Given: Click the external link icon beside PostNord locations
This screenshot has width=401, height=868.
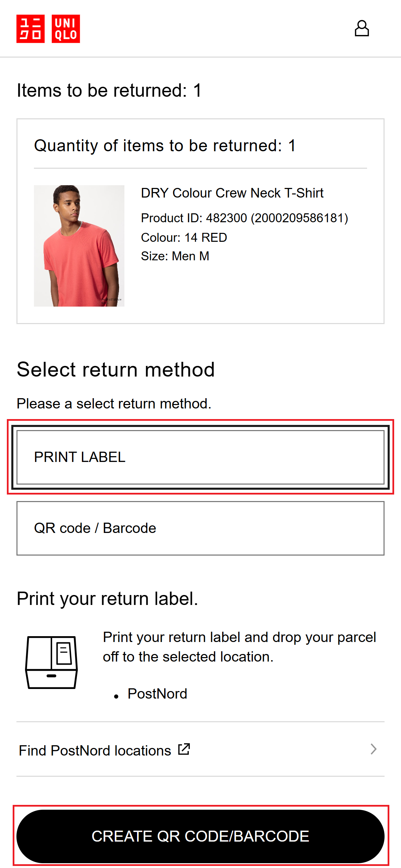Looking at the screenshot, I should 184,749.
